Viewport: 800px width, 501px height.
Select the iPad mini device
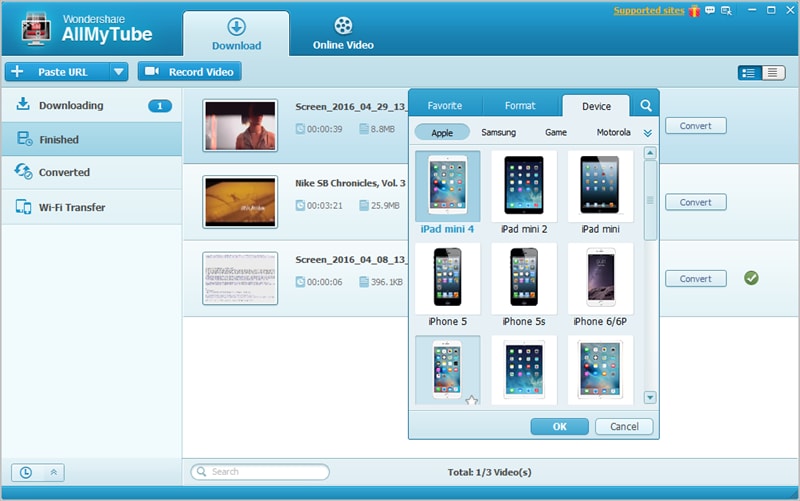(600, 192)
